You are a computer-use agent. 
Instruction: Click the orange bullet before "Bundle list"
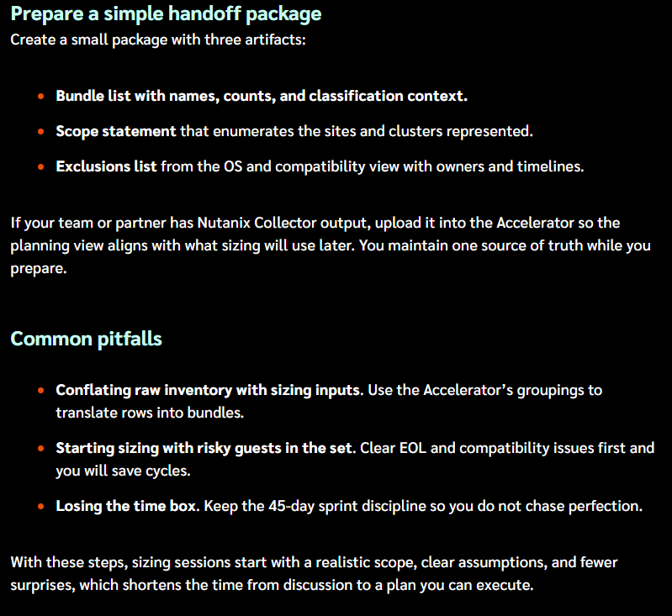coord(41,97)
